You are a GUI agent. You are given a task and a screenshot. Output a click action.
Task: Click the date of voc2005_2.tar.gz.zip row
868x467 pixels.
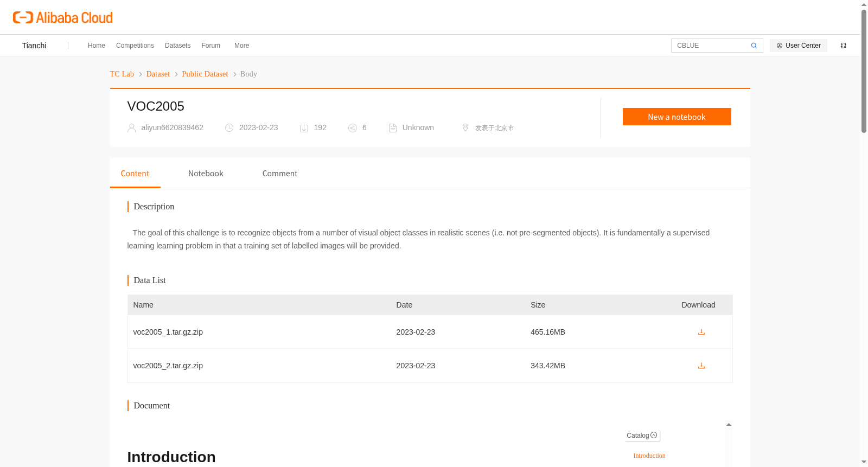416,366
